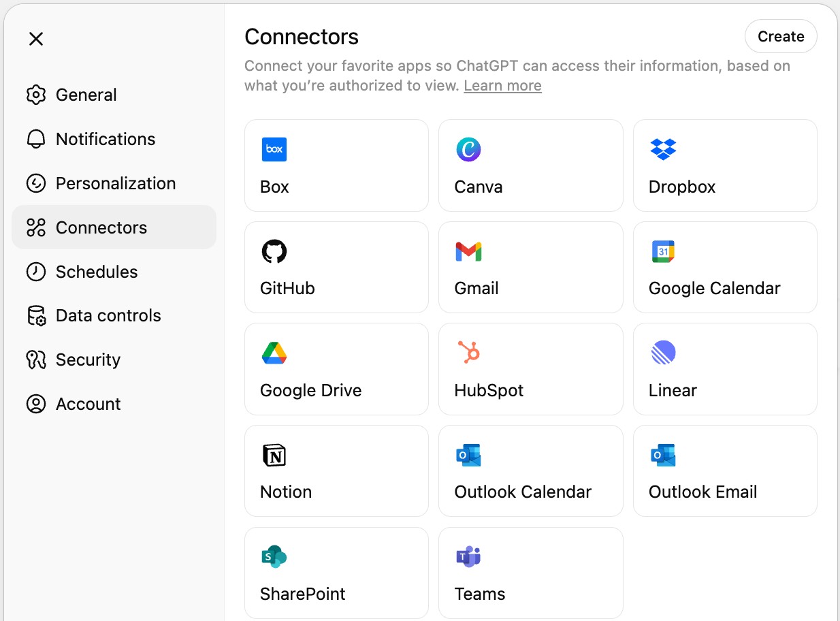
Task: Click the Dropbox connector icon
Action: [x=662, y=149]
